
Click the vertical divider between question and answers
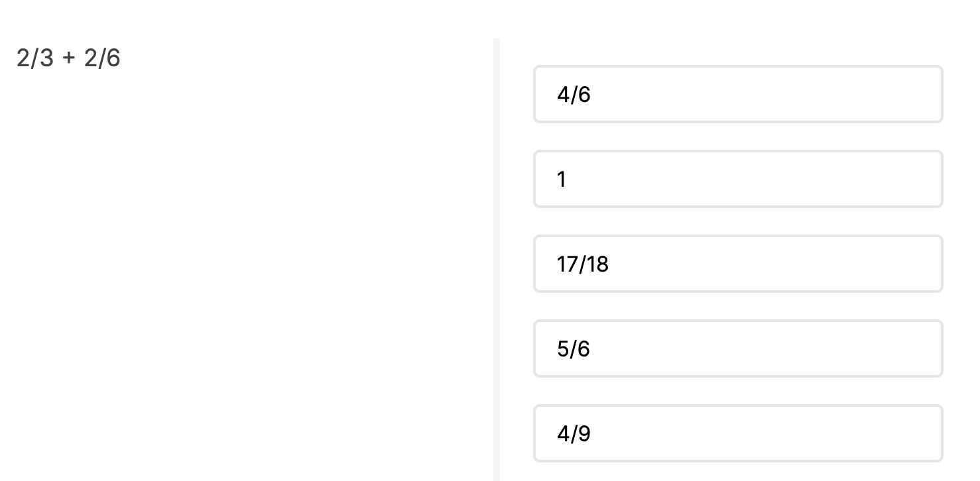[496, 260]
